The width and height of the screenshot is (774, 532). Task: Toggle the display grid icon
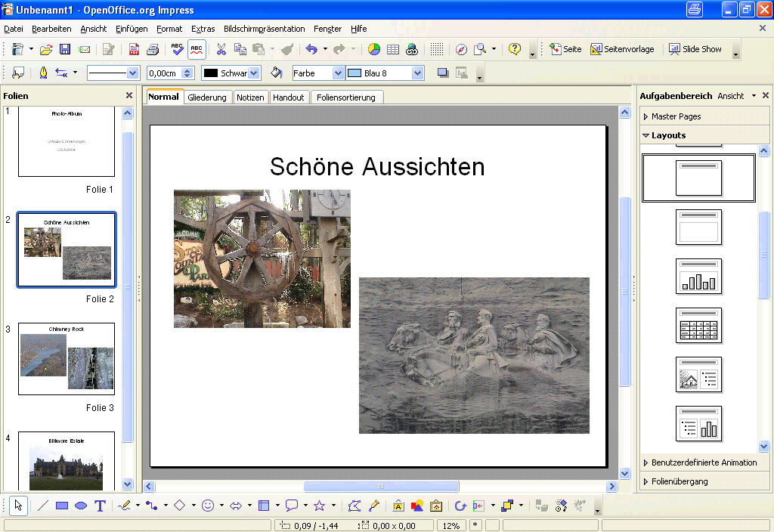pyautogui.click(x=436, y=49)
